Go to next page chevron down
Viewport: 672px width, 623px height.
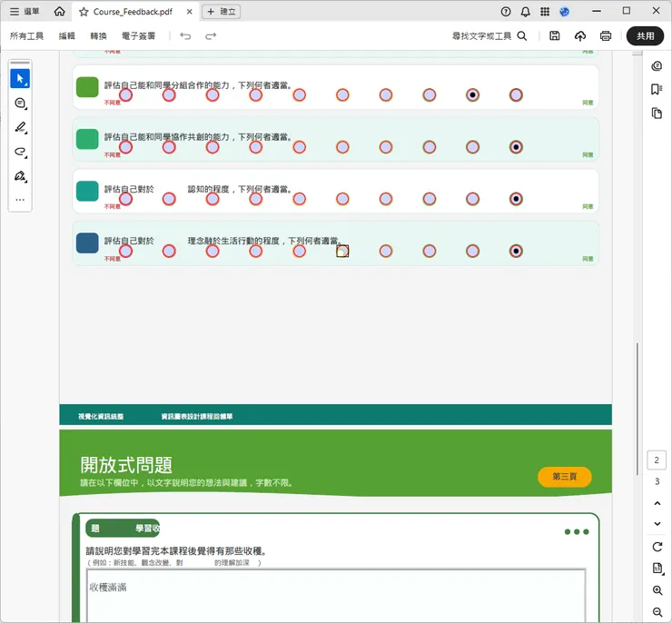(x=657, y=524)
